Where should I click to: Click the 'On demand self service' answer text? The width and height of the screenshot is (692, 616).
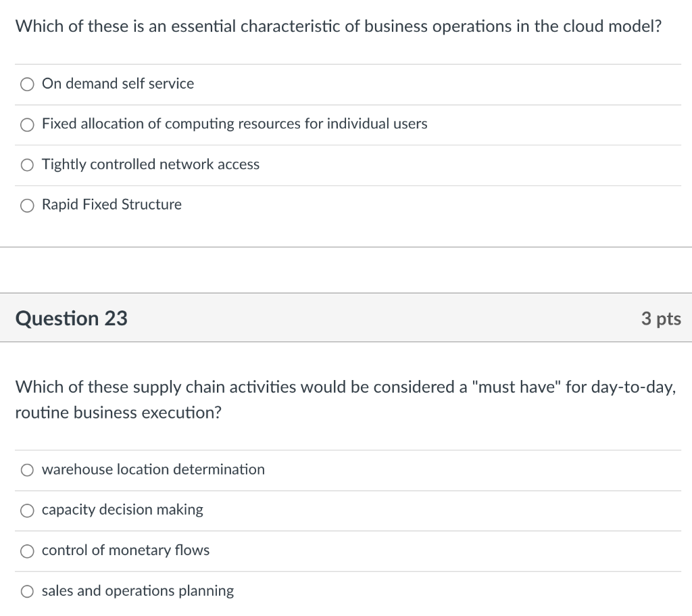[118, 84]
